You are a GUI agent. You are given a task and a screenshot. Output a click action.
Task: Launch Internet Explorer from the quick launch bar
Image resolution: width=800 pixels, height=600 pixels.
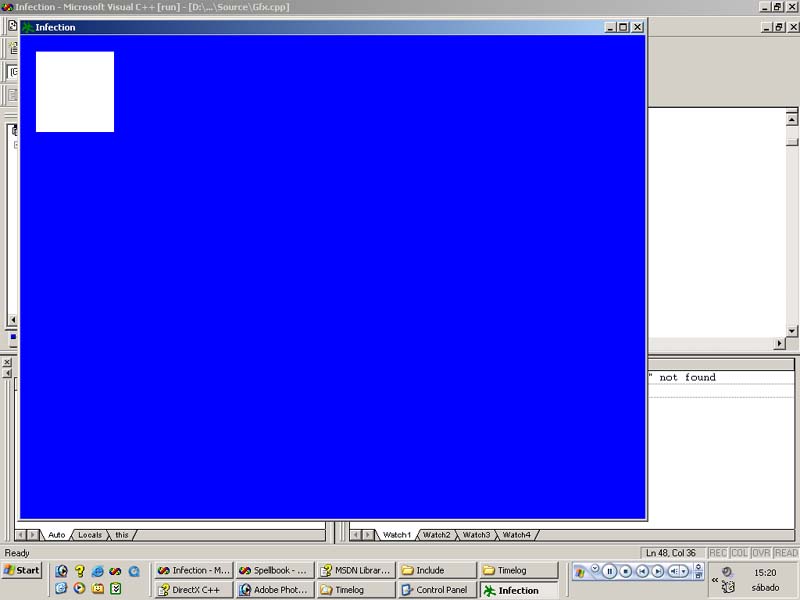coord(97,571)
